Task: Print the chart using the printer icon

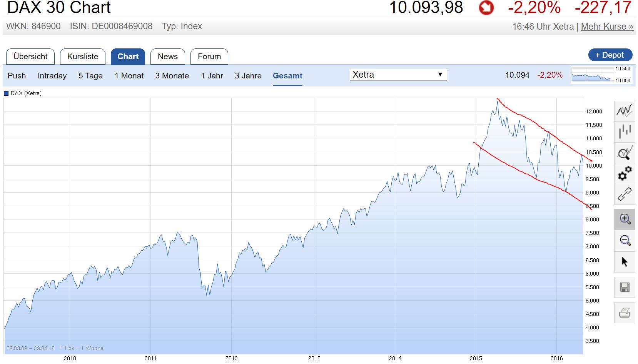Action: pos(624,312)
